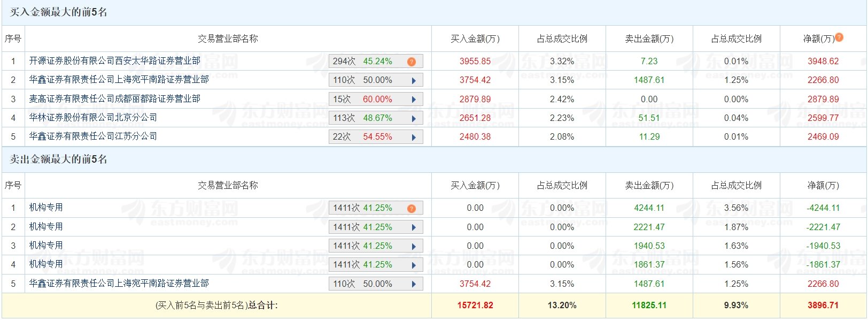The width and height of the screenshot is (868, 320).
Task: Expand arrow in 机构专用 row selling 1861.37
Action: point(414,265)
